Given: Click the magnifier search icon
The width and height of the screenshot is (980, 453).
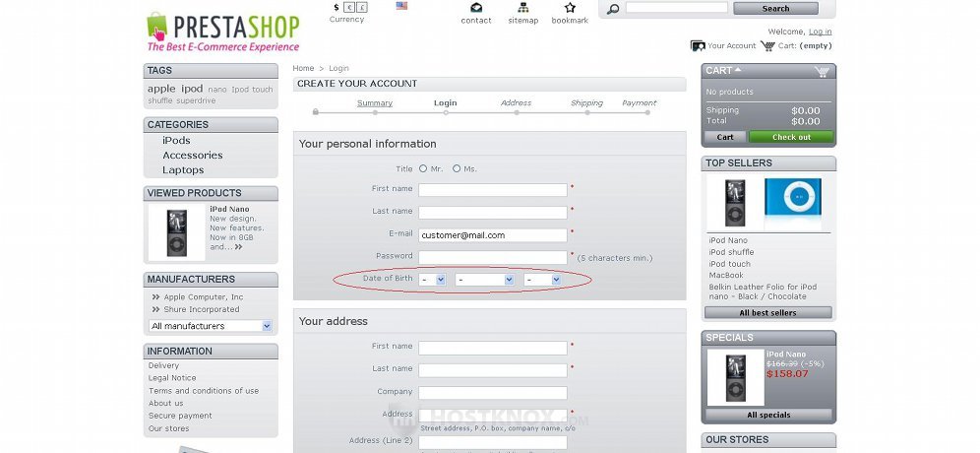Looking at the screenshot, I should 613,9.
